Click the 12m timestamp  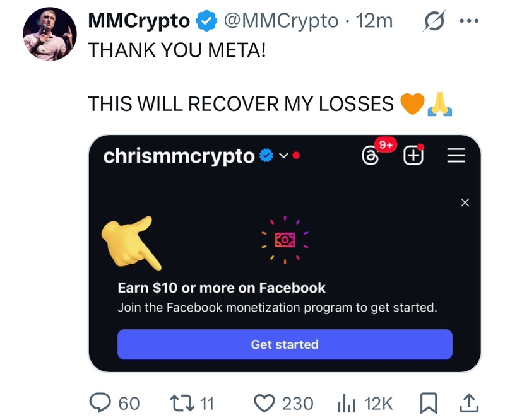tap(374, 21)
